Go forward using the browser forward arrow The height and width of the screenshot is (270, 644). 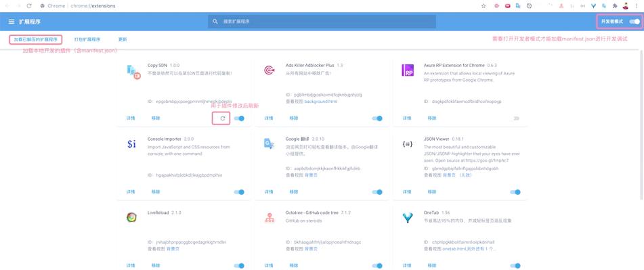(18, 5)
